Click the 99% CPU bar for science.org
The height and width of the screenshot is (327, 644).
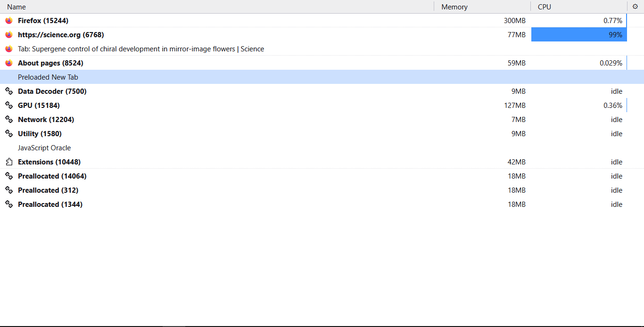coord(579,35)
